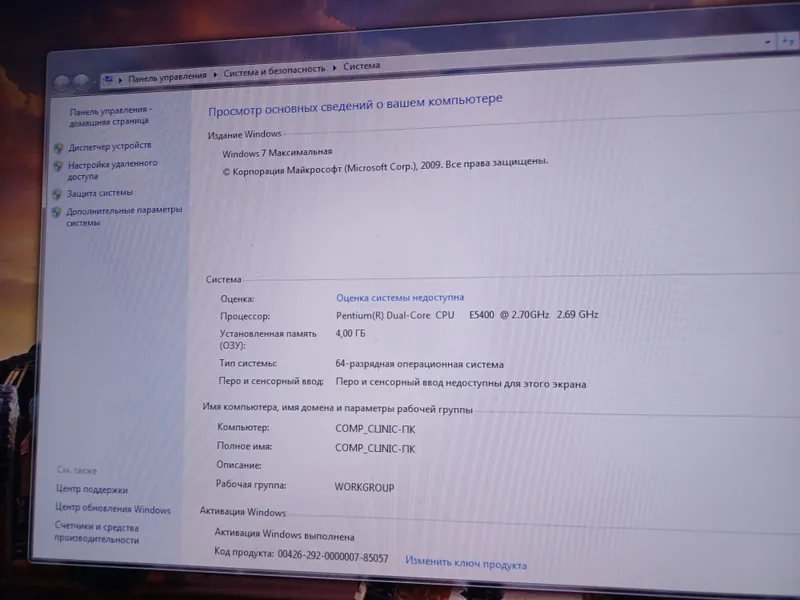This screenshot has height=600, width=800.
Task: Click the shield icon beside Настройка удаленного доступа
Action: pos(58,166)
